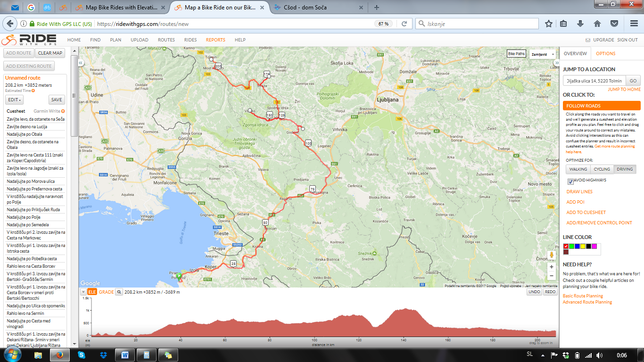Set optimize mode to Driving
The width and height of the screenshot is (644, 362).
point(625,169)
